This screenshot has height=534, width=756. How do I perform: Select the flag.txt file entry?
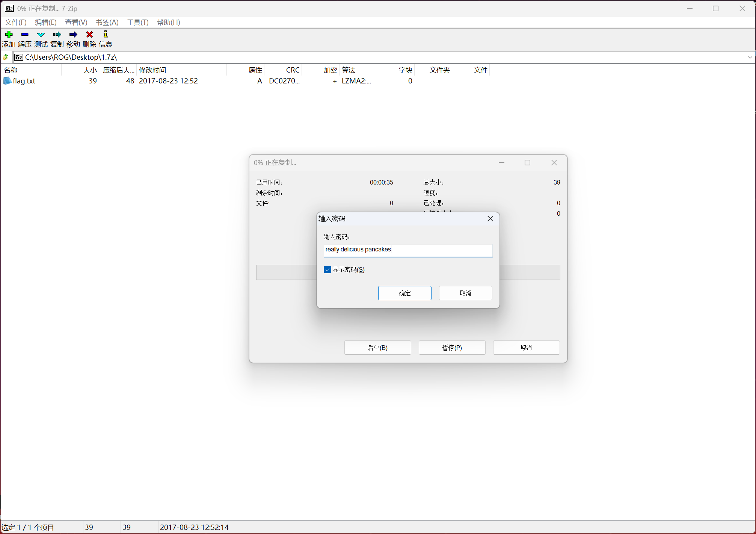(24, 81)
